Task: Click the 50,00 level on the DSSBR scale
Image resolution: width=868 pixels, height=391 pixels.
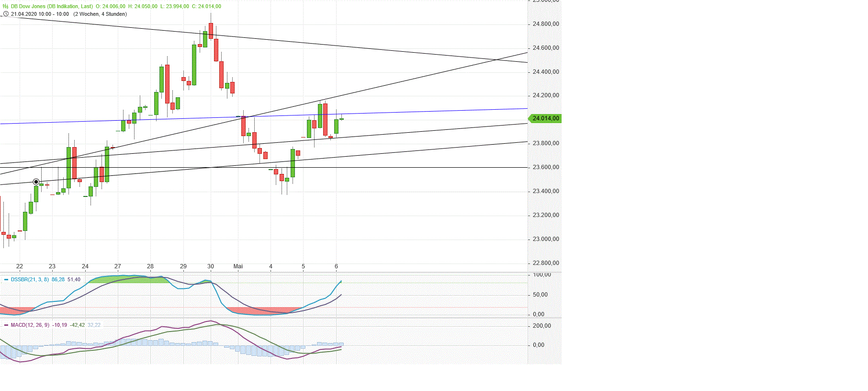Action: pos(541,295)
